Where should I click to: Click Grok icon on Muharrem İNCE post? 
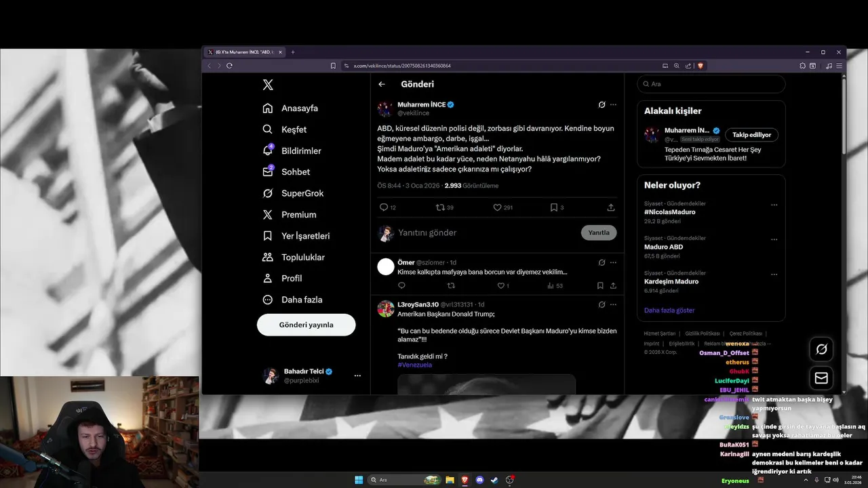pyautogui.click(x=601, y=105)
